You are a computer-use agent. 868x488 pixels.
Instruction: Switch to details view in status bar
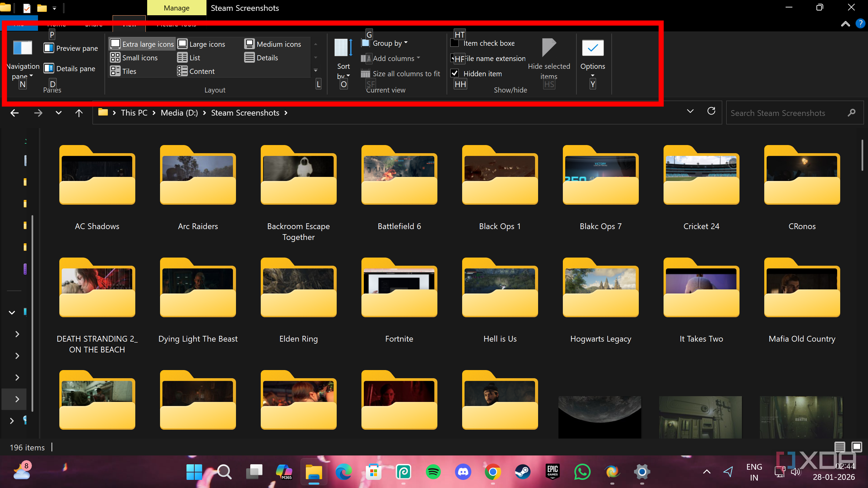tap(840, 447)
